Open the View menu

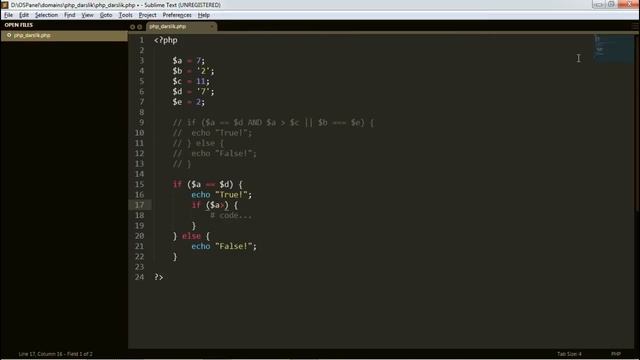[x=87, y=15]
